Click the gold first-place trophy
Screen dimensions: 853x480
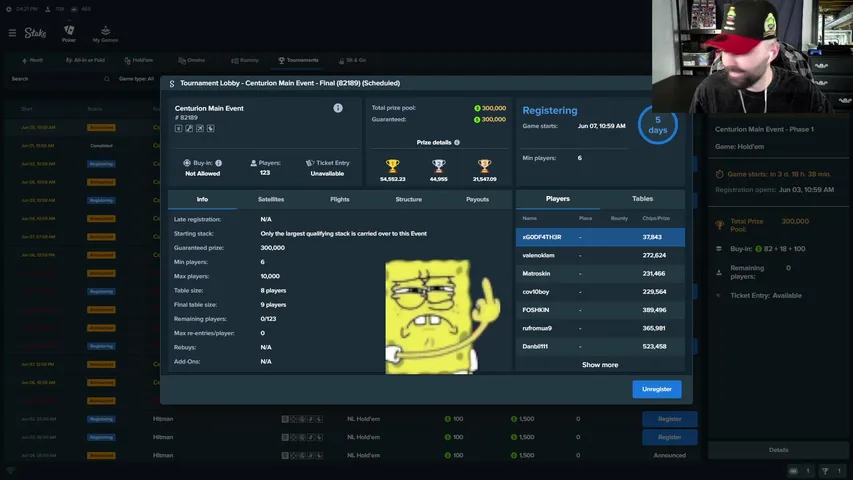tap(392, 165)
